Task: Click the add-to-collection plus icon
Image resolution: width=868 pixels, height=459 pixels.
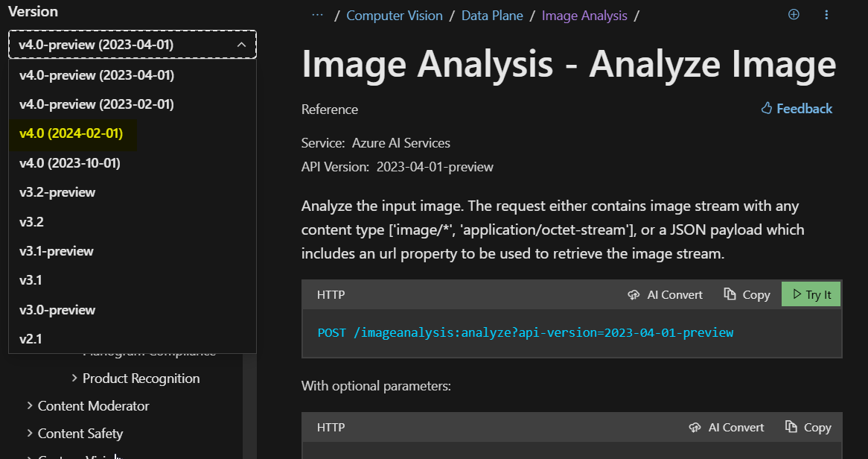Action: [794, 14]
